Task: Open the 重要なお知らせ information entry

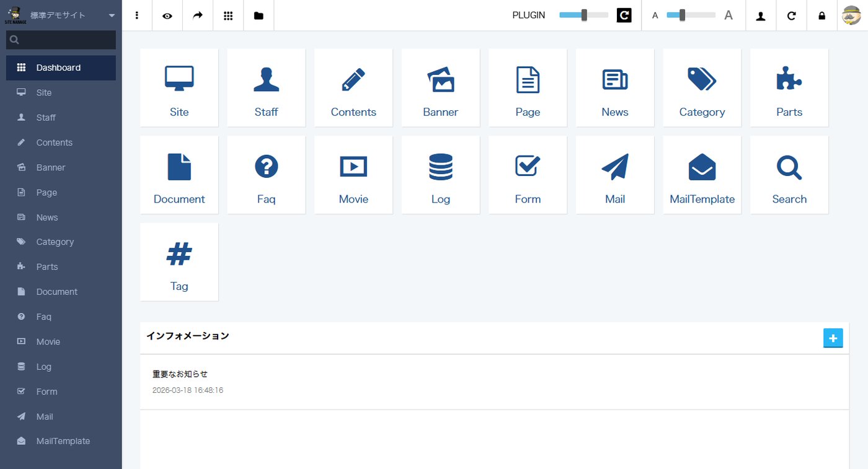Action: click(180, 374)
